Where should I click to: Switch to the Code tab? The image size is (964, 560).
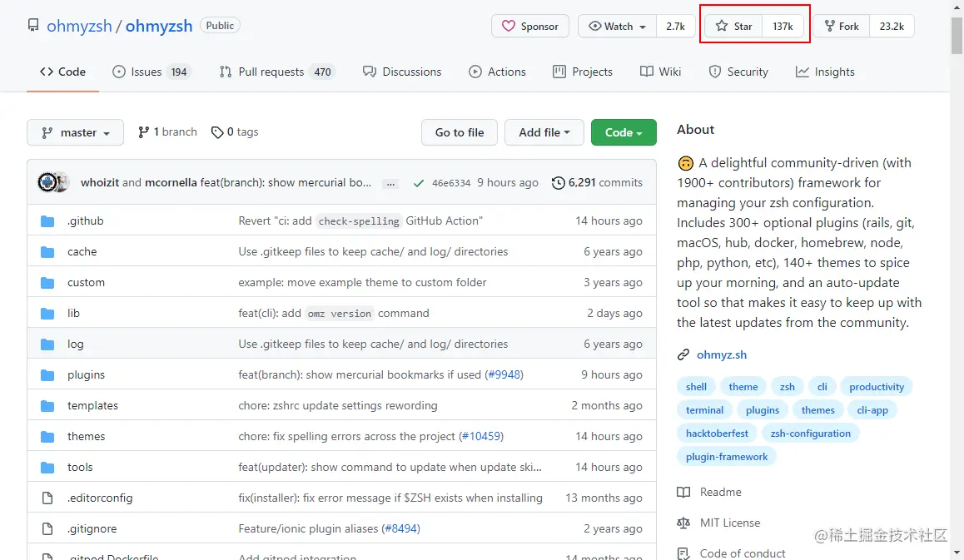[x=62, y=72]
